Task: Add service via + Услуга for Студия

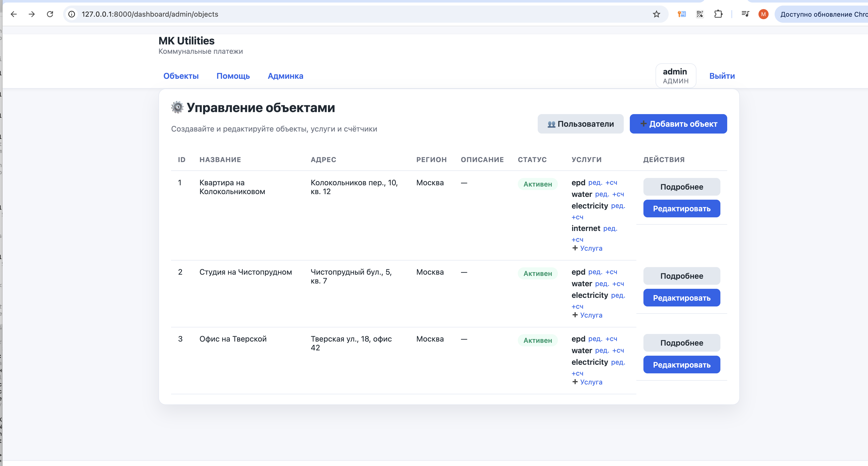Action: 587,315
